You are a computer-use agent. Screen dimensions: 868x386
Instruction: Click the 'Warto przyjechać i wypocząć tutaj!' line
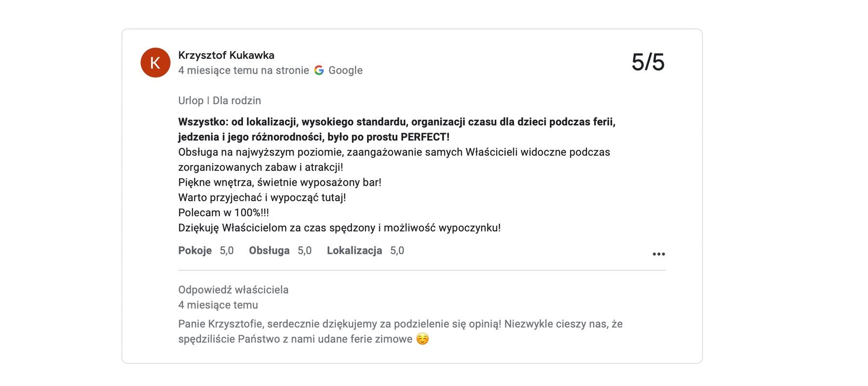[262, 197]
